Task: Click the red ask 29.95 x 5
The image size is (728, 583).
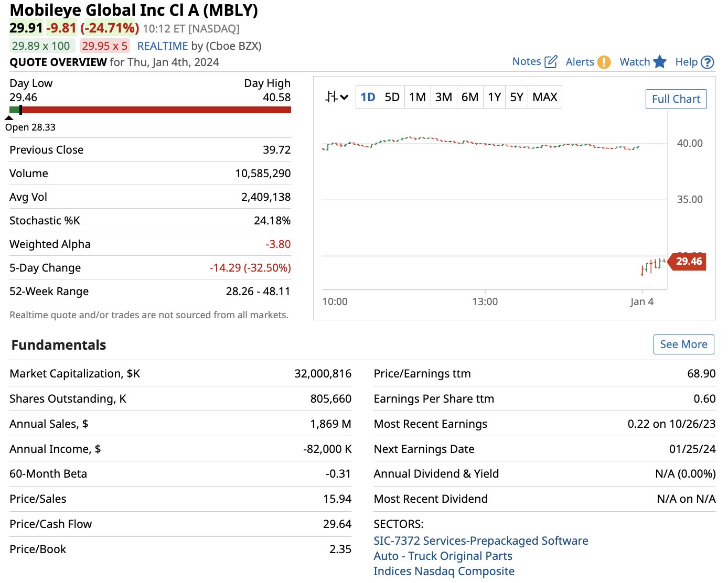Action: 105,46
